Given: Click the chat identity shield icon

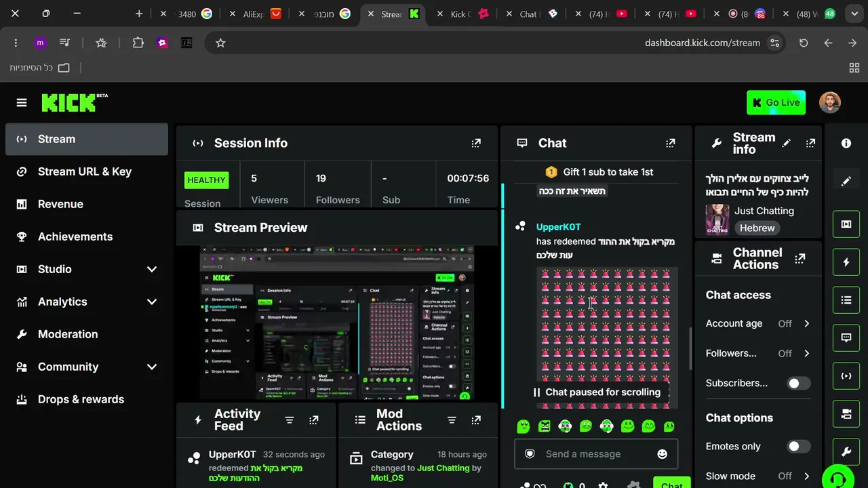Looking at the screenshot, I should pos(530,454).
